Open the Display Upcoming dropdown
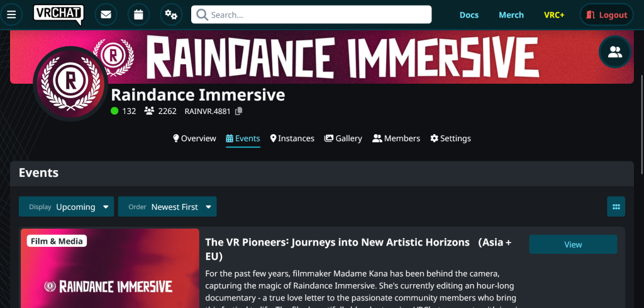 click(x=66, y=207)
